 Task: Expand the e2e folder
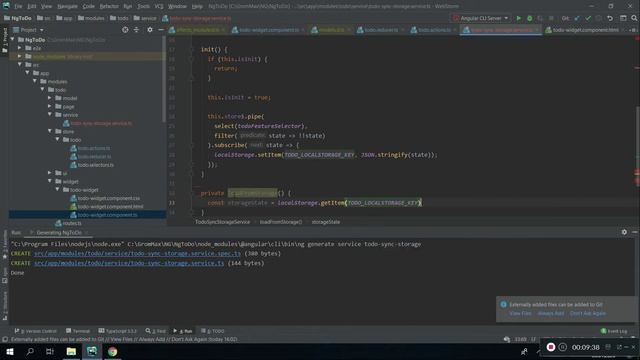(x=20, y=48)
